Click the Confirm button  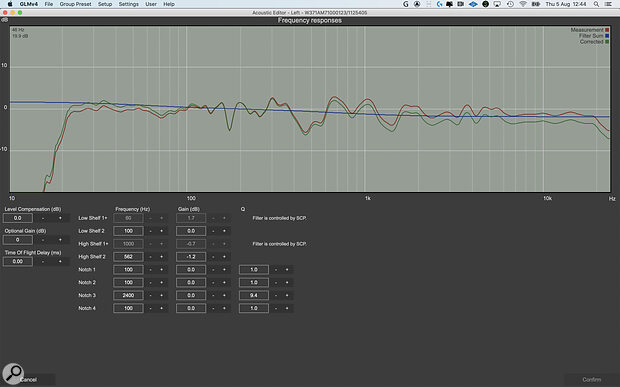pos(591,379)
